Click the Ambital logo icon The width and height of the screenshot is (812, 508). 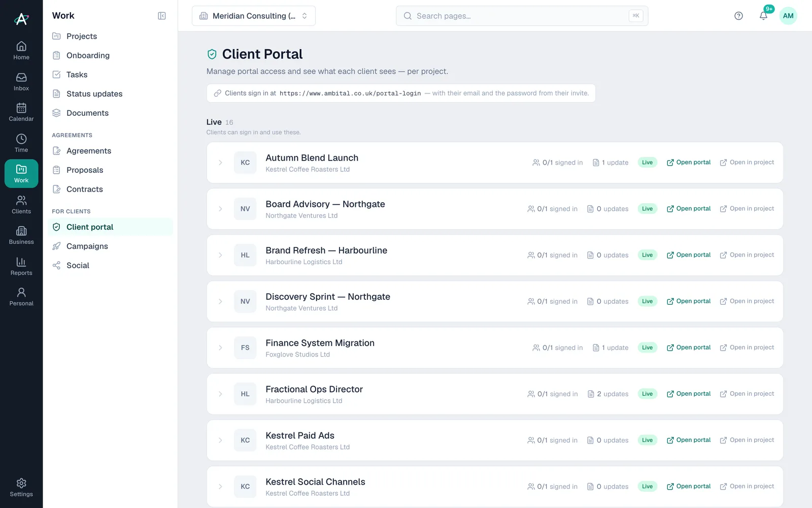click(x=21, y=19)
